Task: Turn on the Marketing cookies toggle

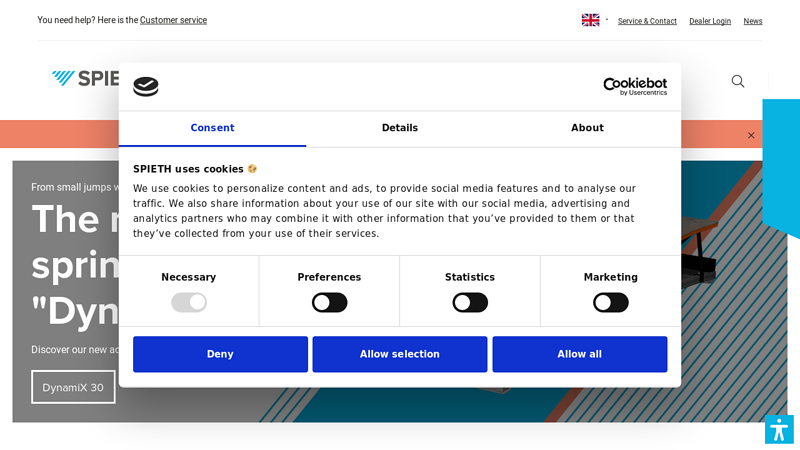Action: 610,302
